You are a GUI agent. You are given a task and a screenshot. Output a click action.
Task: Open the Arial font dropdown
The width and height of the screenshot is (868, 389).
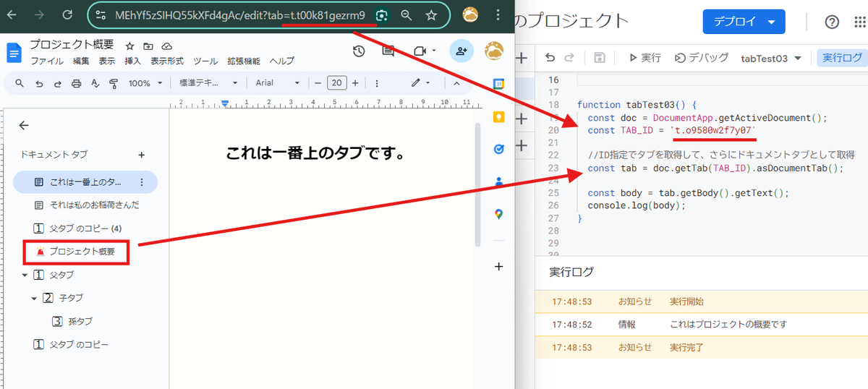click(x=277, y=83)
